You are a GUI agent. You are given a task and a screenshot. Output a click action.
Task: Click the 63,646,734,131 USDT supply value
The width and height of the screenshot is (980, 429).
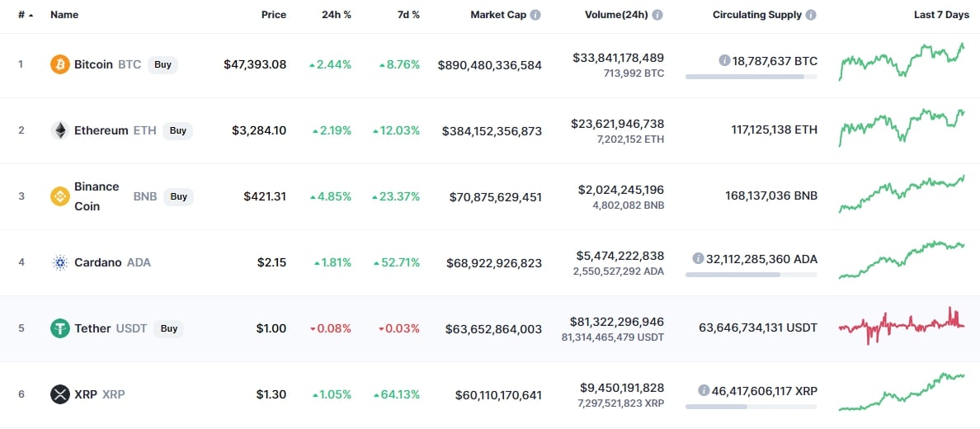(x=758, y=328)
